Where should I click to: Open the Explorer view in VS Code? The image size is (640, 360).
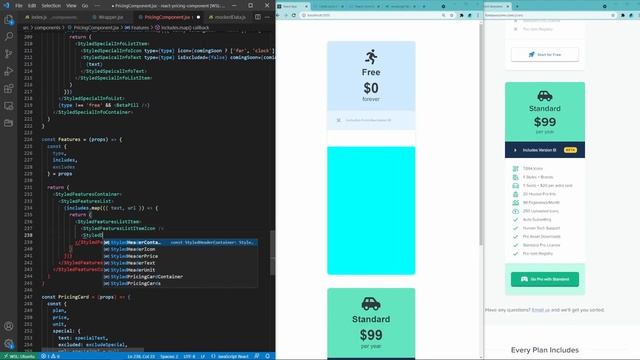click(9, 20)
